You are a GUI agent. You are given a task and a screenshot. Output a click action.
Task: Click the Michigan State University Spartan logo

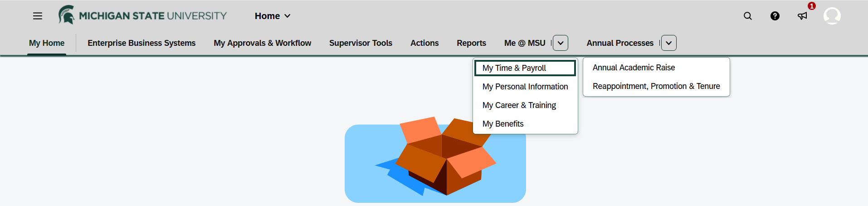[x=142, y=15]
